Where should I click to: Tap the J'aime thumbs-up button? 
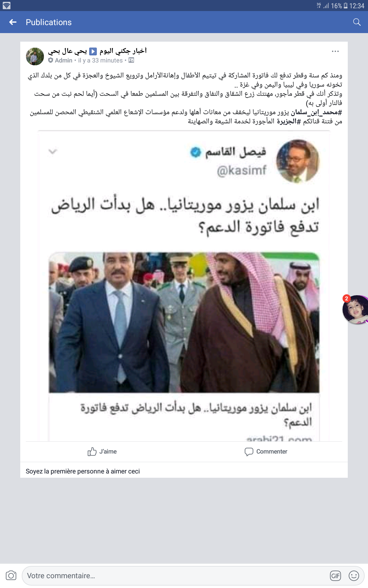click(102, 451)
